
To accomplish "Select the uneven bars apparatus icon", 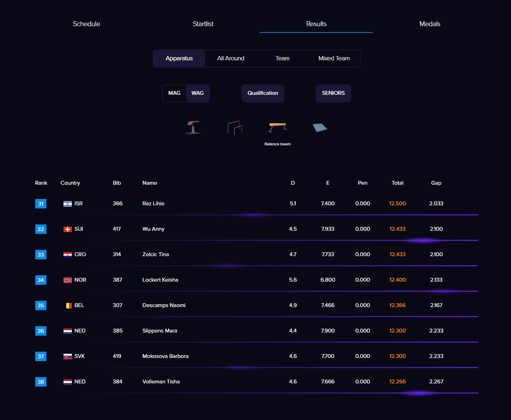I will pos(235,128).
